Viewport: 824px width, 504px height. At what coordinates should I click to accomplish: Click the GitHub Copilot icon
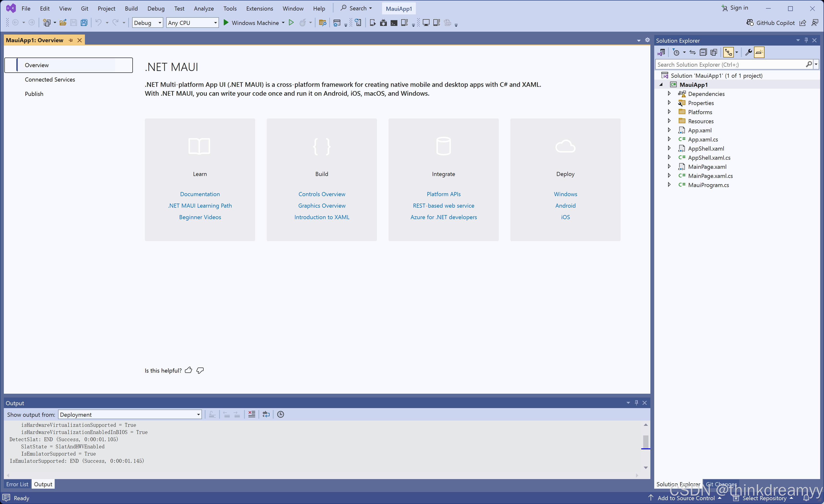pos(750,22)
